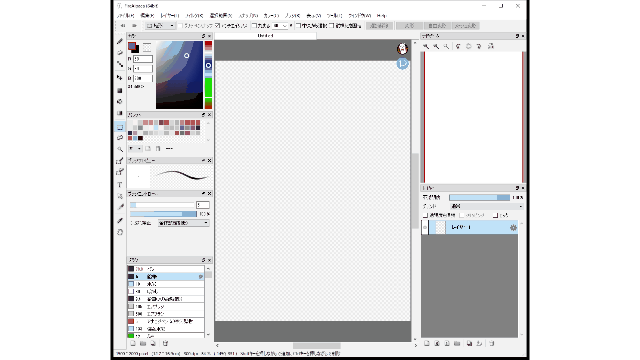Viewport: 640px width, 360px height.
Task: Flip the view using the Navigator icon
Action: coord(491,47)
